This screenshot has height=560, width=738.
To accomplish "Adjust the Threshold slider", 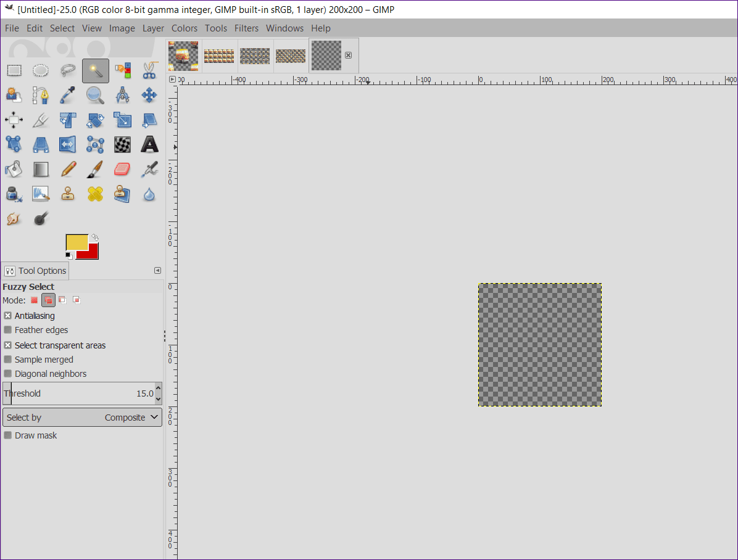I will click(78, 393).
